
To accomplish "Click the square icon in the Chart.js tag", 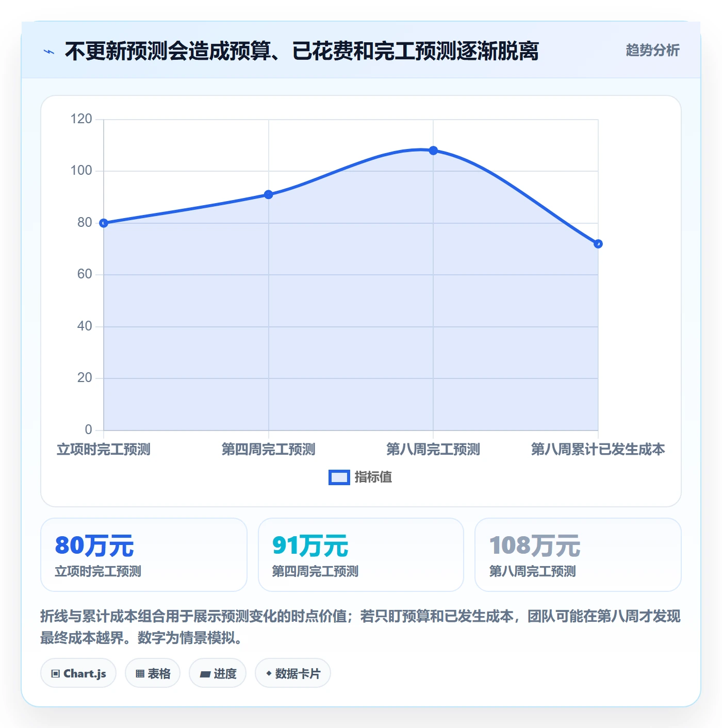I will point(56,674).
